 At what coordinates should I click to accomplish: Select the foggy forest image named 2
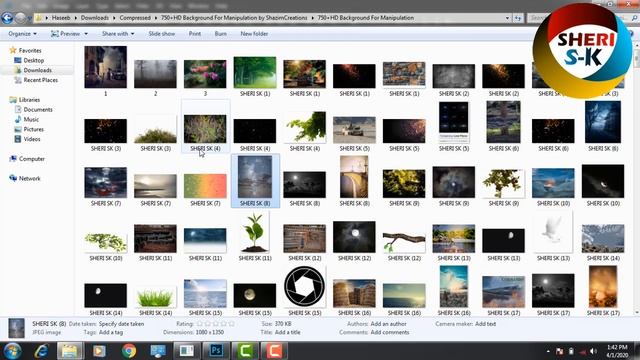click(155, 74)
